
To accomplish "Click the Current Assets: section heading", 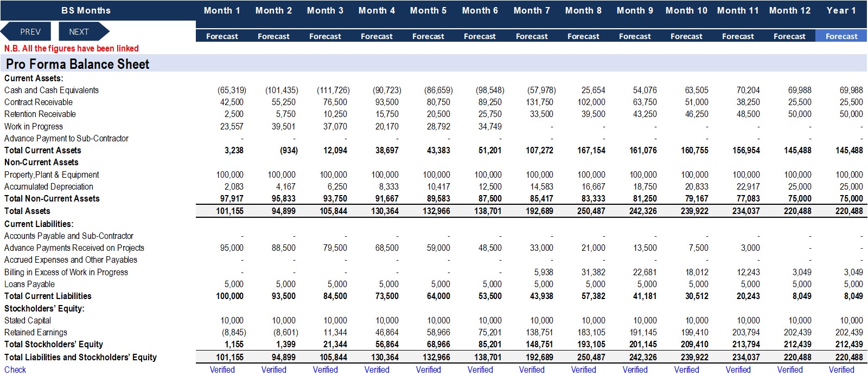I will (x=34, y=78).
